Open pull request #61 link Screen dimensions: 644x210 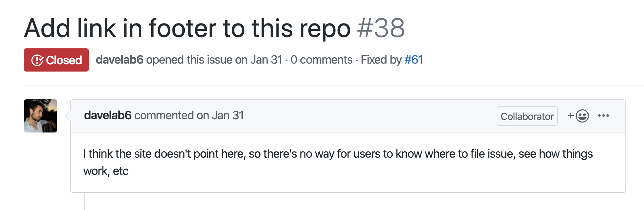pos(413,60)
